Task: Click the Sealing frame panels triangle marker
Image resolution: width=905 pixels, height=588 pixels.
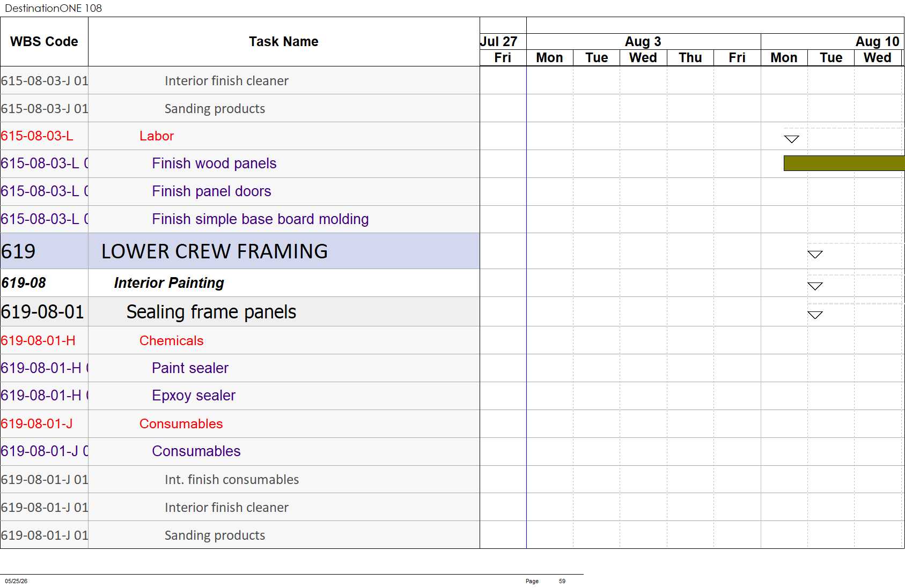Action: 815,315
